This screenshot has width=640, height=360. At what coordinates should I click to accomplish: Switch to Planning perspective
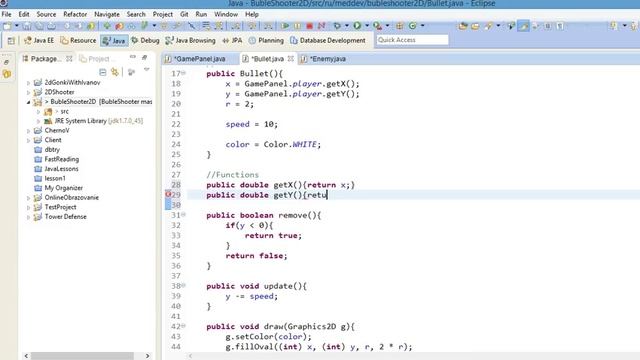[x=266, y=40]
